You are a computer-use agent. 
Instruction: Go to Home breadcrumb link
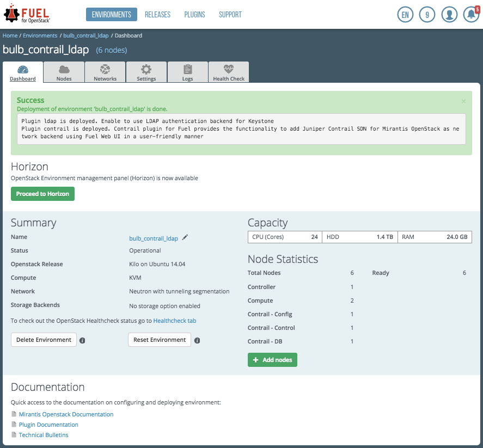[x=10, y=36]
